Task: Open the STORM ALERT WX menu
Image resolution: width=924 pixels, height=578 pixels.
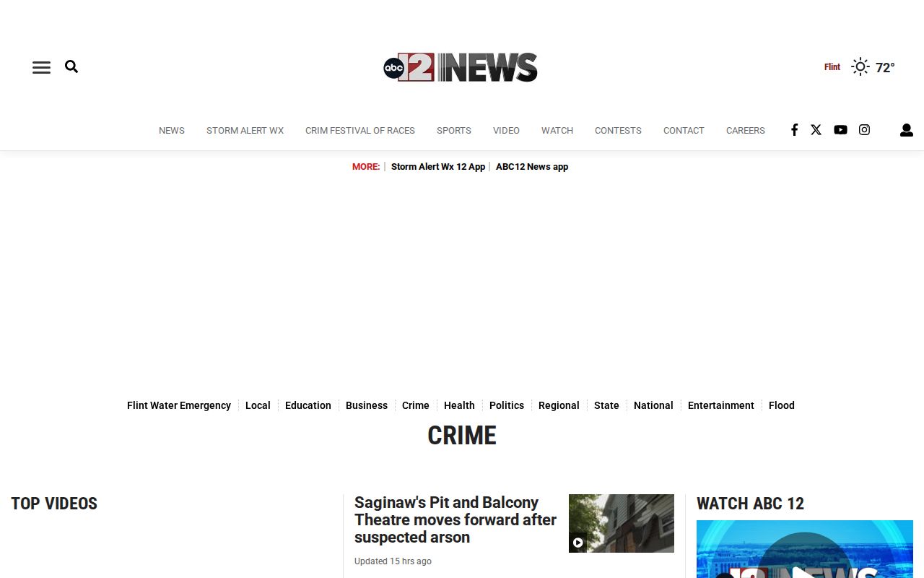Action: pyautogui.click(x=245, y=131)
